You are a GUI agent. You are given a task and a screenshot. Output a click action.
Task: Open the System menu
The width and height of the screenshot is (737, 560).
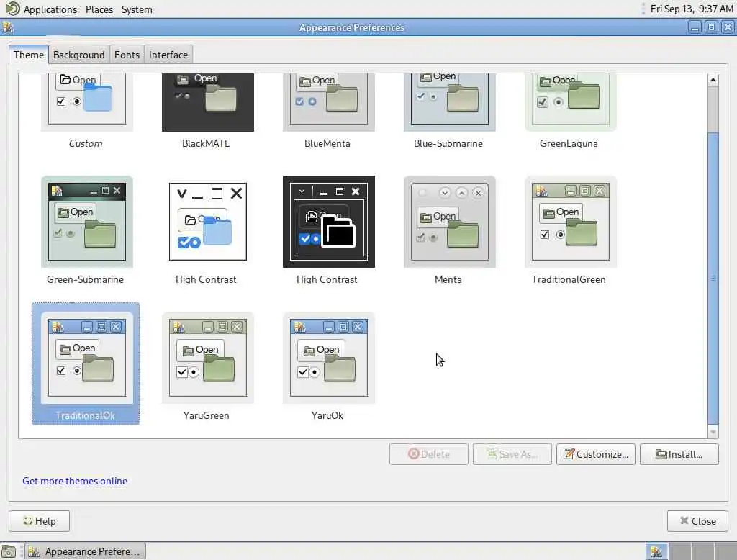click(x=137, y=9)
